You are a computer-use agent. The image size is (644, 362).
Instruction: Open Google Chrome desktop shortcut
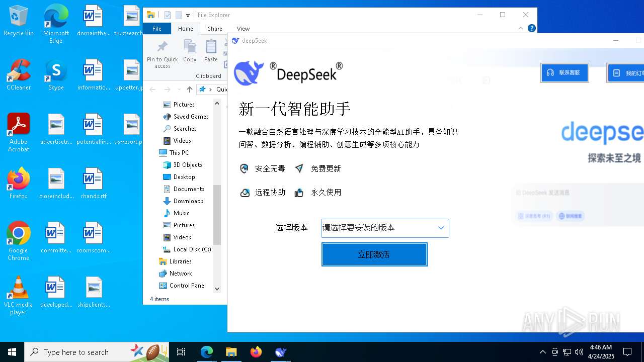(x=19, y=241)
